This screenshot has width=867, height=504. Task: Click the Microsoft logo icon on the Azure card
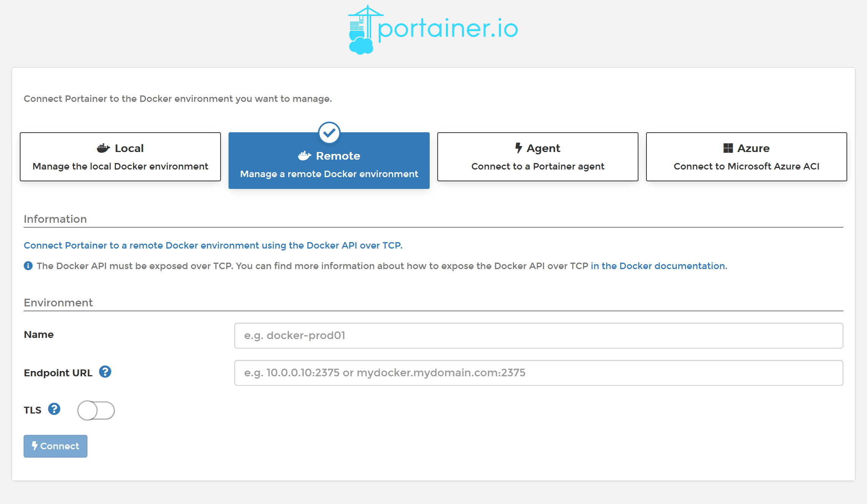pos(728,148)
